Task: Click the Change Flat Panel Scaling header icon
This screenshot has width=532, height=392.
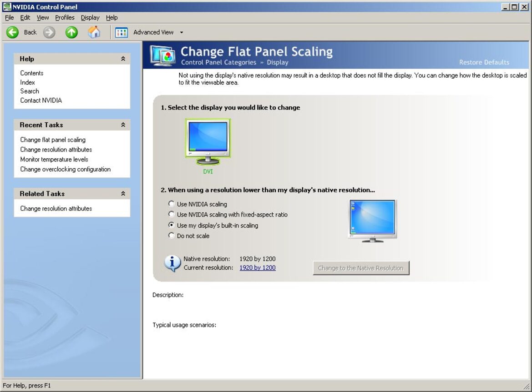Action: click(163, 56)
